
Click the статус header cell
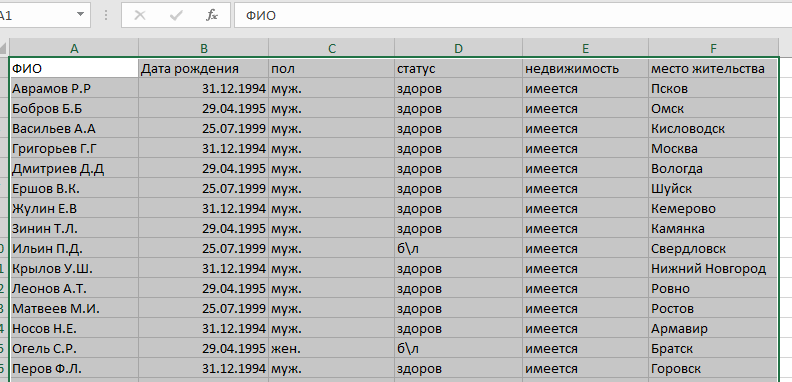click(458, 68)
